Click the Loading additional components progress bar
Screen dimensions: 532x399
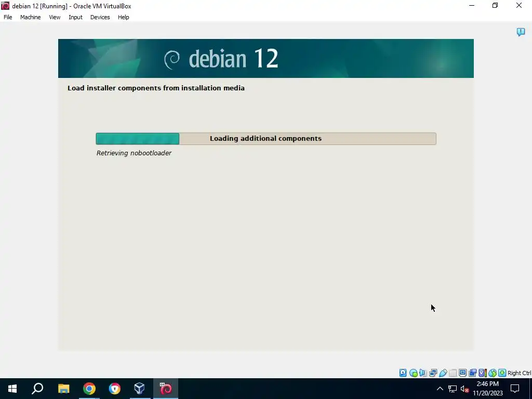(x=266, y=138)
